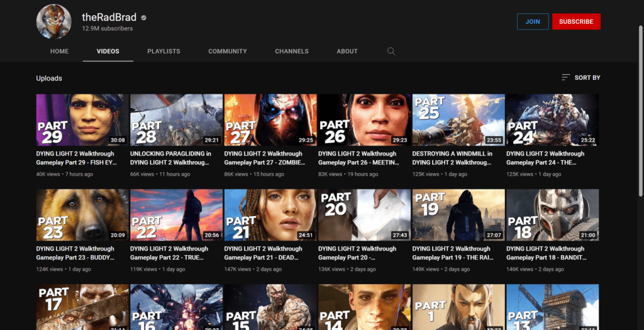Open the Part 26 video thumbnail
The height and width of the screenshot is (330, 644).
365,120
